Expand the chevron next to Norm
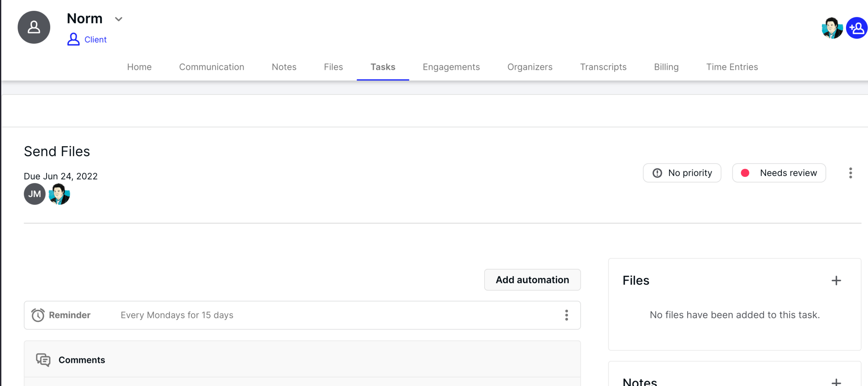 tap(118, 19)
